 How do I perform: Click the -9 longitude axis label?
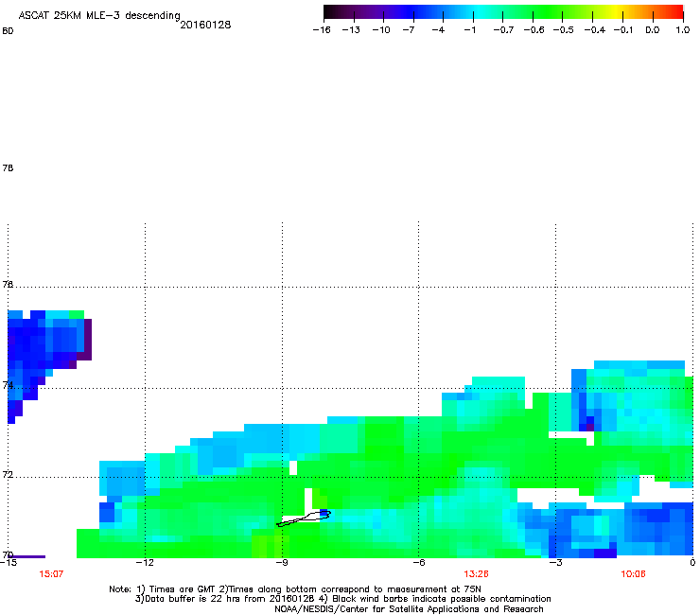282,563
